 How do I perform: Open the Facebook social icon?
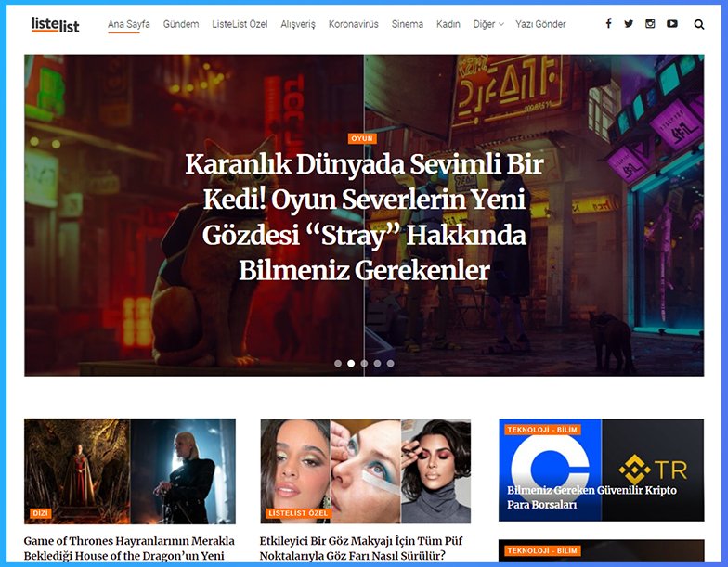click(608, 23)
